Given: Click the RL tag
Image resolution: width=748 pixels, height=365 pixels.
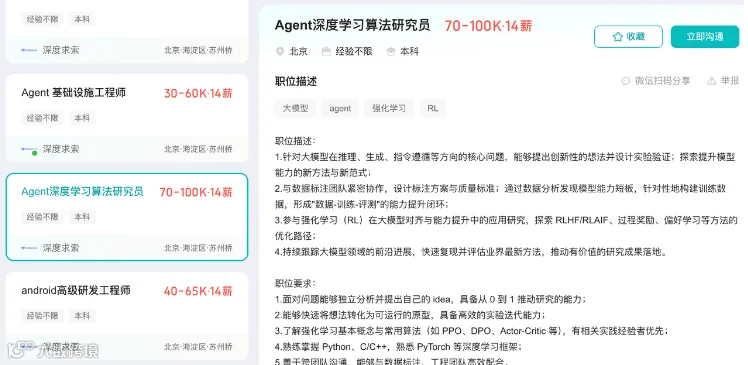Looking at the screenshot, I should [x=433, y=108].
